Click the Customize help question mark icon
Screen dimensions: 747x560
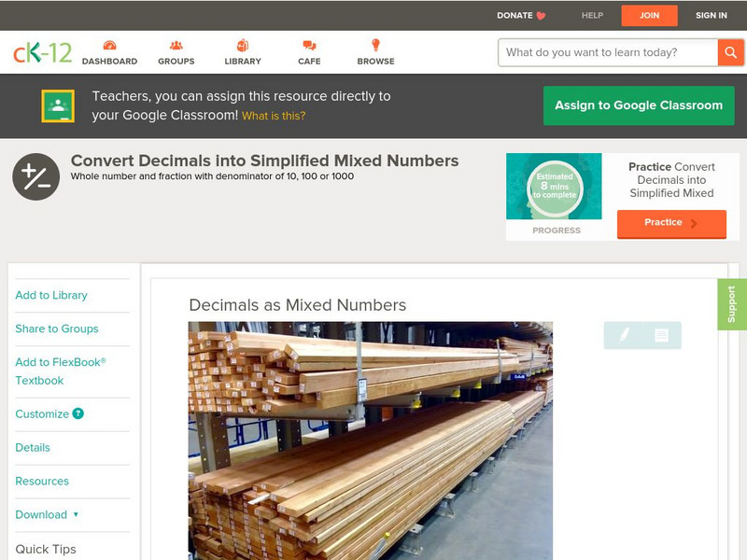(x=78, y=413)
